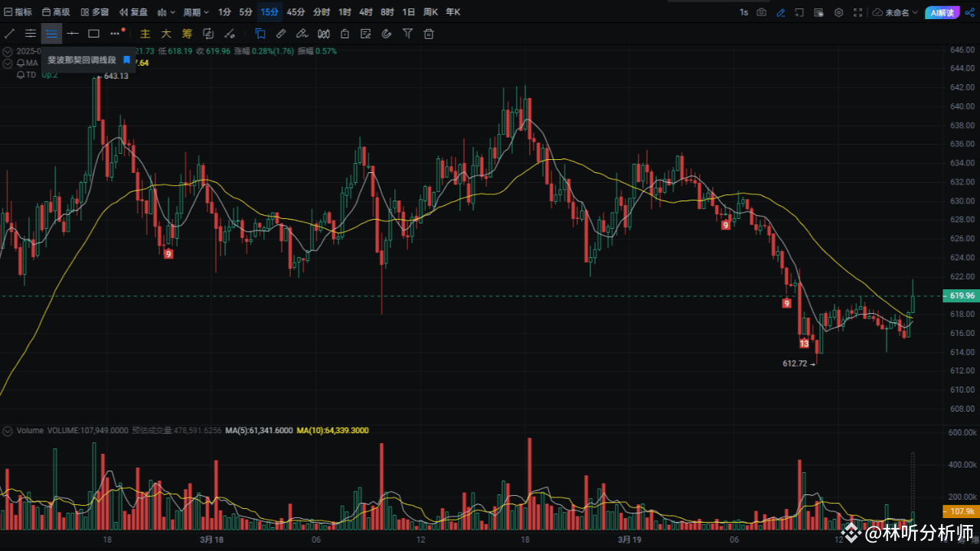The height and width of the screenshot is (551, 980).
Task: Select the rectangle drawing tool
Action: [x=93, y=33]
